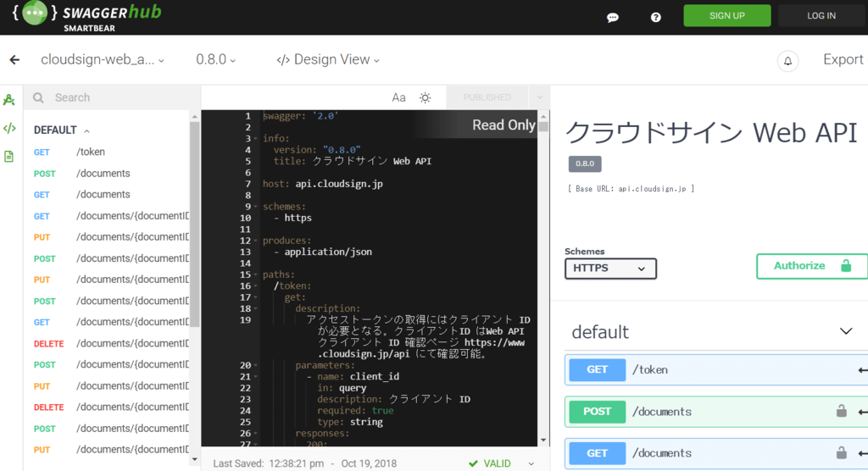Click the lock icon on POST /documents
Screen dimensions: 868x471
tap(842, 411)
